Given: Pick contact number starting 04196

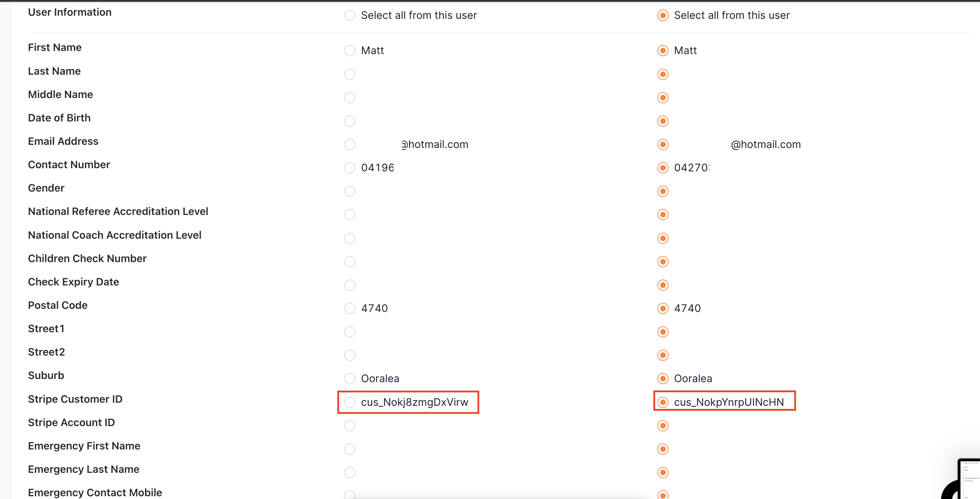Looking at the screenshot, I should 349,168.
